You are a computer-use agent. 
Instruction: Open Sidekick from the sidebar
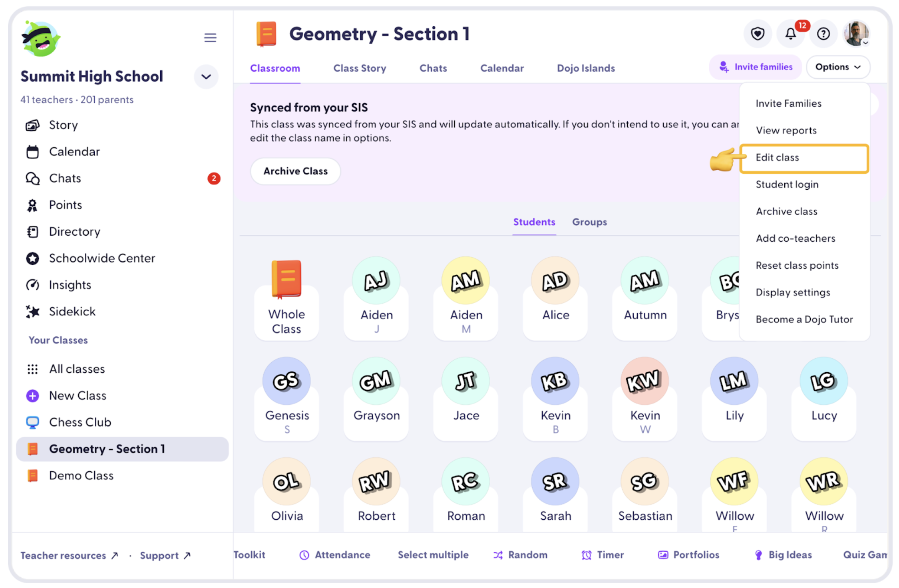(x=72, y=312)
